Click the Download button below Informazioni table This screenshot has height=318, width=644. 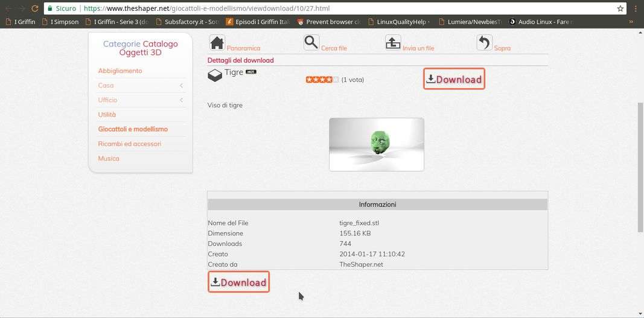238,282
